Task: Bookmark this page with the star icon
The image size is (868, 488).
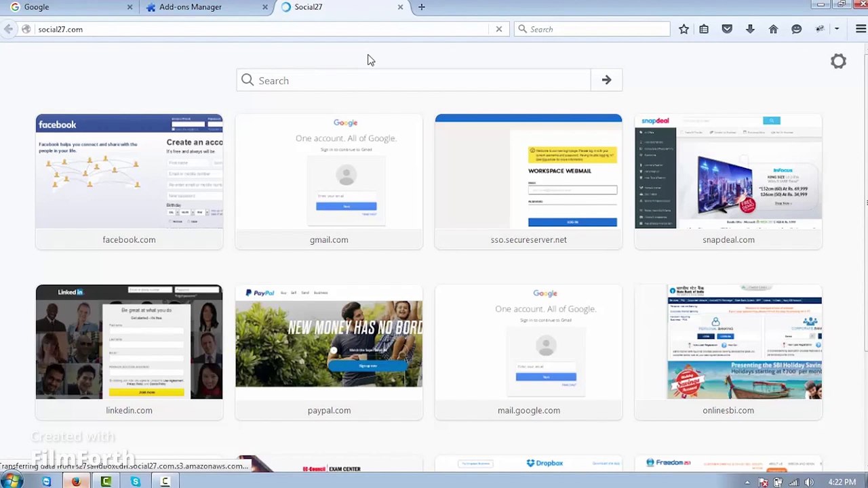Action: pos(684,29)
